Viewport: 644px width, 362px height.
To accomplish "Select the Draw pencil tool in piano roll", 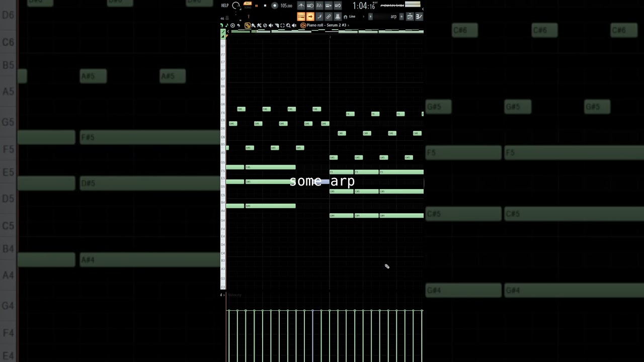I will click(248, 25).
